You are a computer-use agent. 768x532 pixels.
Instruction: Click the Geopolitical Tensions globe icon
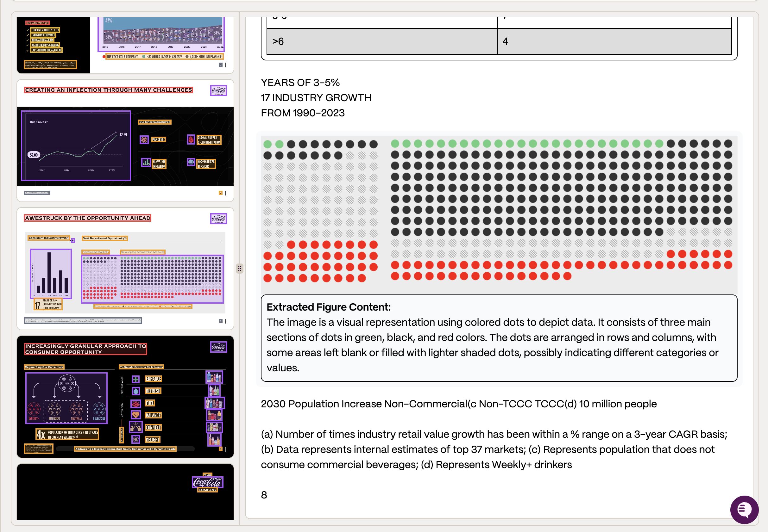tap(191, 162)
